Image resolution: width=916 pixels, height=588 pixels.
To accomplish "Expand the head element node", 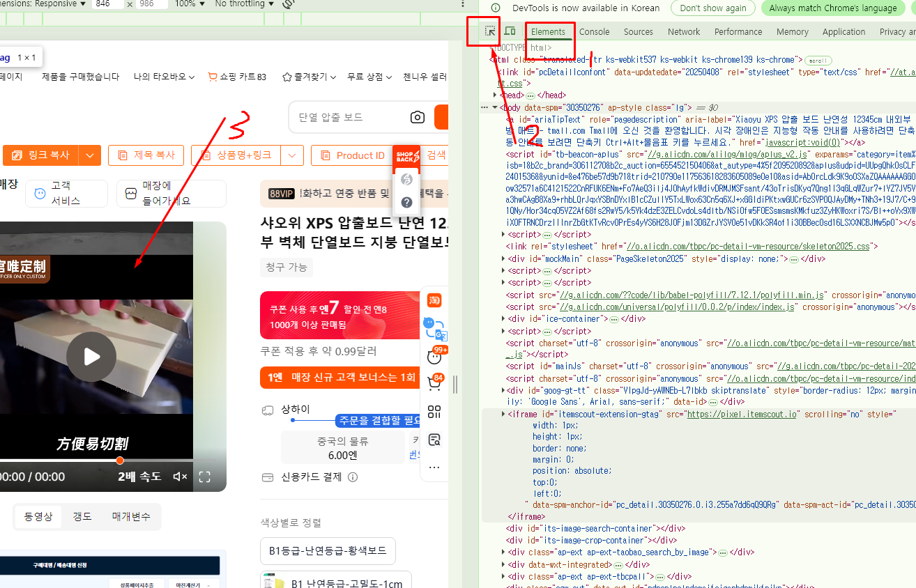I will click(x=495, y=95).
